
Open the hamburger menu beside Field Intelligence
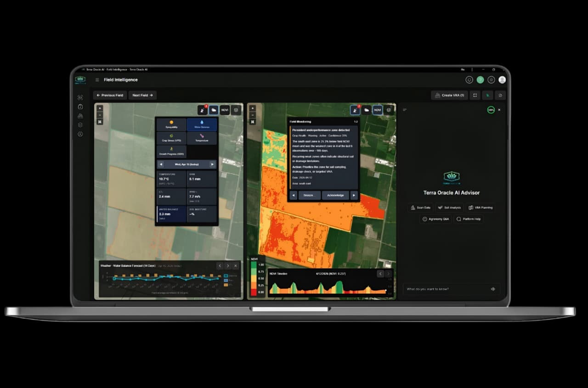(x=97, y=80)
